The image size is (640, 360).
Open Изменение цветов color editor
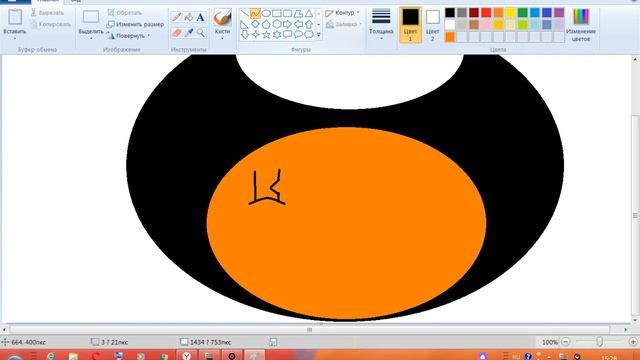coord(581,24)
